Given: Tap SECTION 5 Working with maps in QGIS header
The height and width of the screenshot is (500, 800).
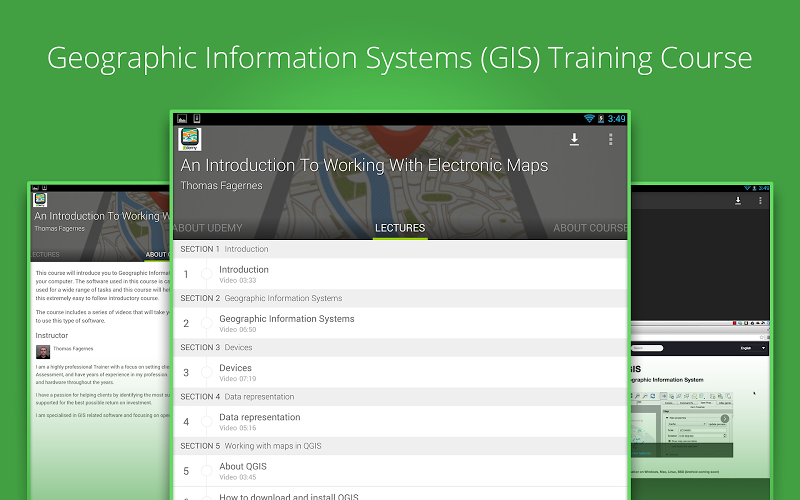Looking at the screenshot, I should tap(400, 446).
